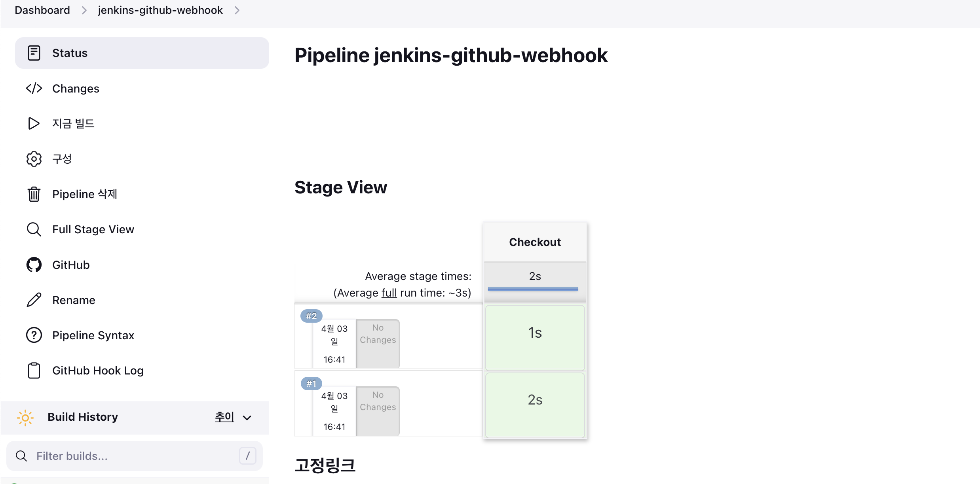Select the 1s Checkout cell of build #2
The width and height of the screenshot is (980, 484).
(x=535, y=338)
